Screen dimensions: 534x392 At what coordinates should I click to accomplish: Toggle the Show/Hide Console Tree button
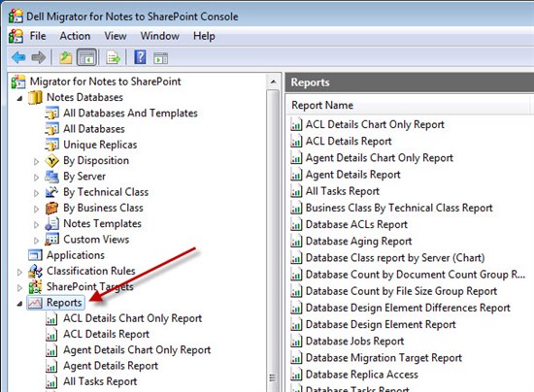pos(86,57)
